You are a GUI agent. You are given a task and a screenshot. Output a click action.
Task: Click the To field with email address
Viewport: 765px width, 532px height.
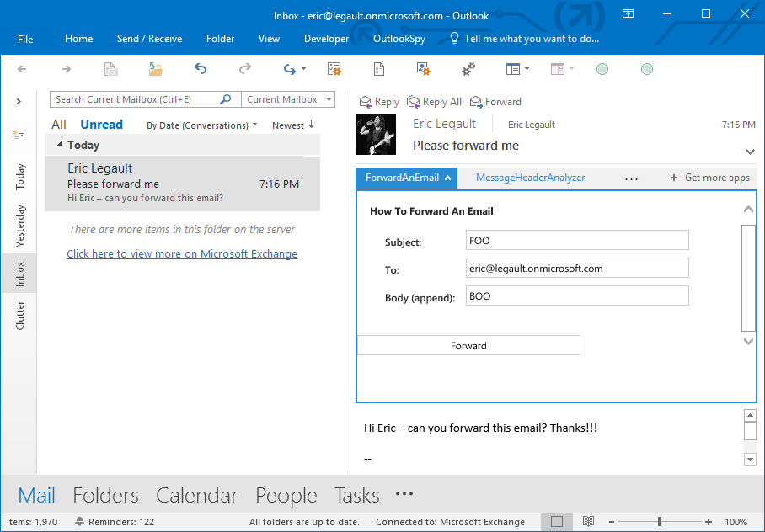coord(577,269)
